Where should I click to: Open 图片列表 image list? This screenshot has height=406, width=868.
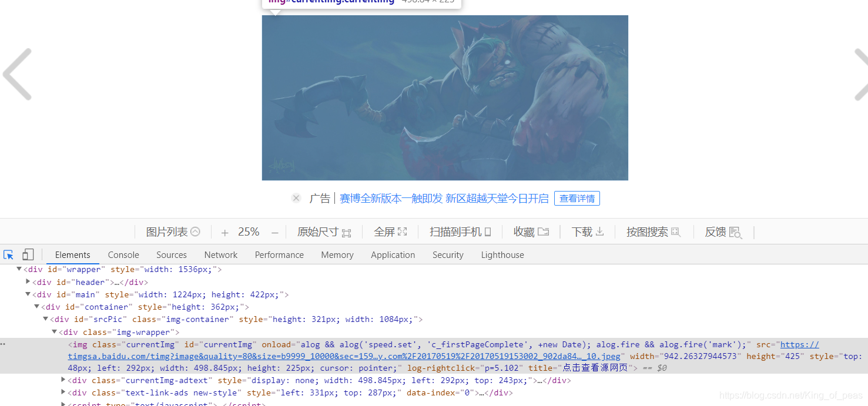pos(173,232)
